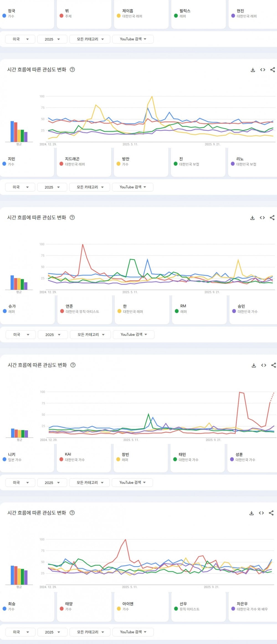Click the green color dot beside RM
277x644 pixels.
pyautogui.click(x=177, y=311)
